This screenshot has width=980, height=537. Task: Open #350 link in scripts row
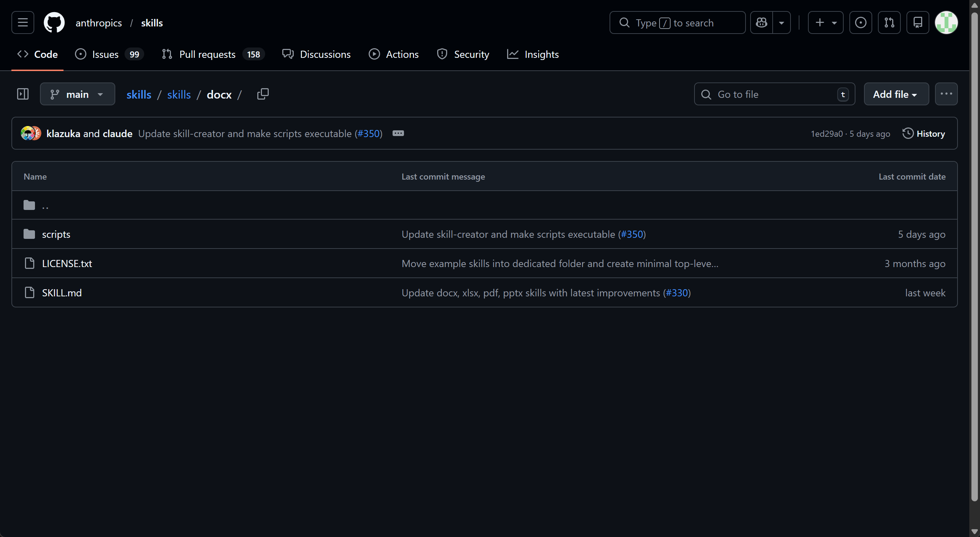(x=632, y=234)
